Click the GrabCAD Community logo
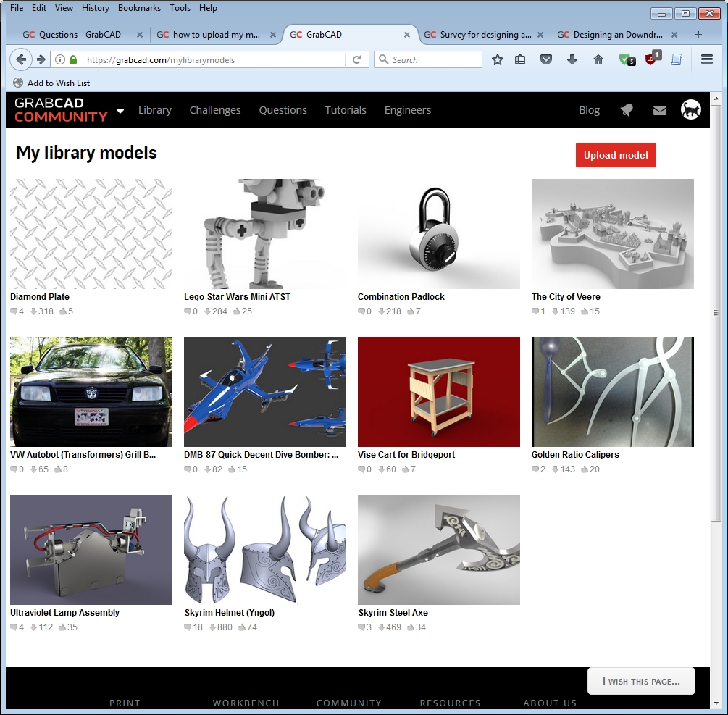The height and width of the screenshot is (715, 728). 61,110
